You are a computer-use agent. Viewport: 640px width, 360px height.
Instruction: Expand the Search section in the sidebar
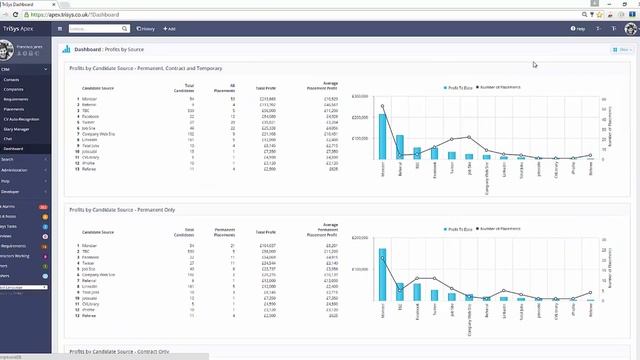(24, 159)
